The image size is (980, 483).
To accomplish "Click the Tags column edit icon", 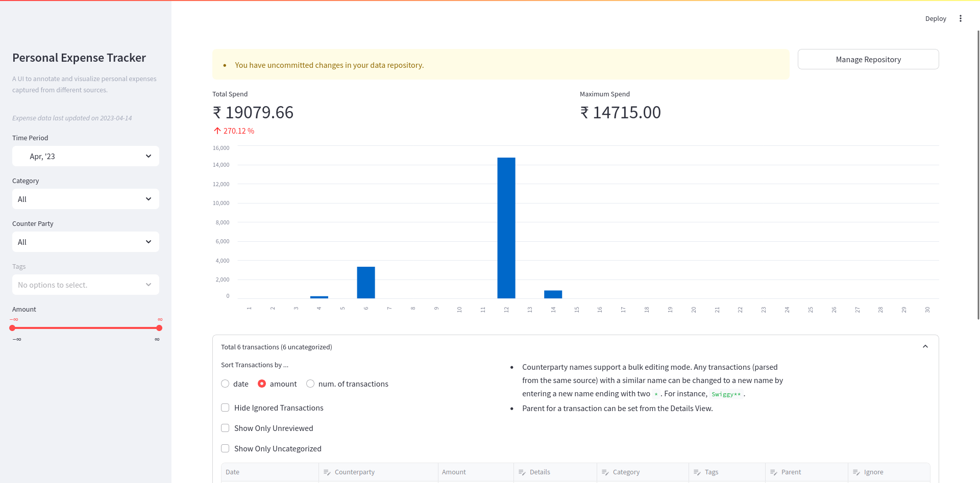I will (x=697, y=472).
